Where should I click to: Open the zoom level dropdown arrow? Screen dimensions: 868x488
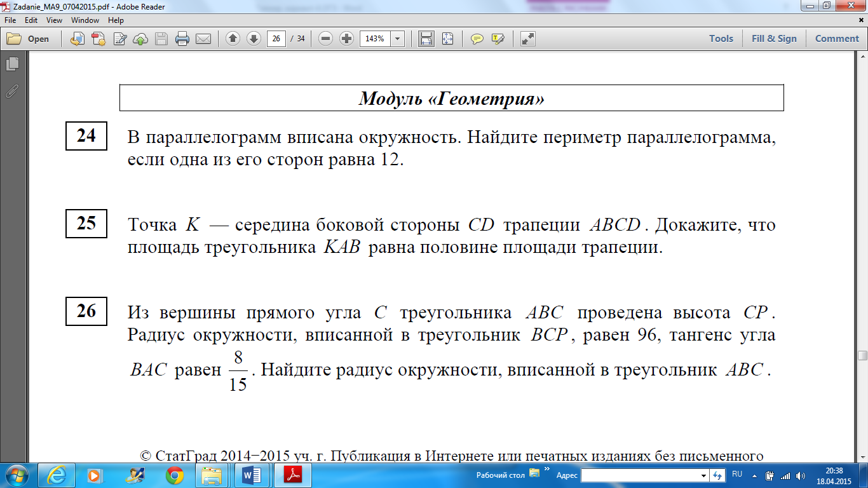pyautogui.click(x=398, y=39)
